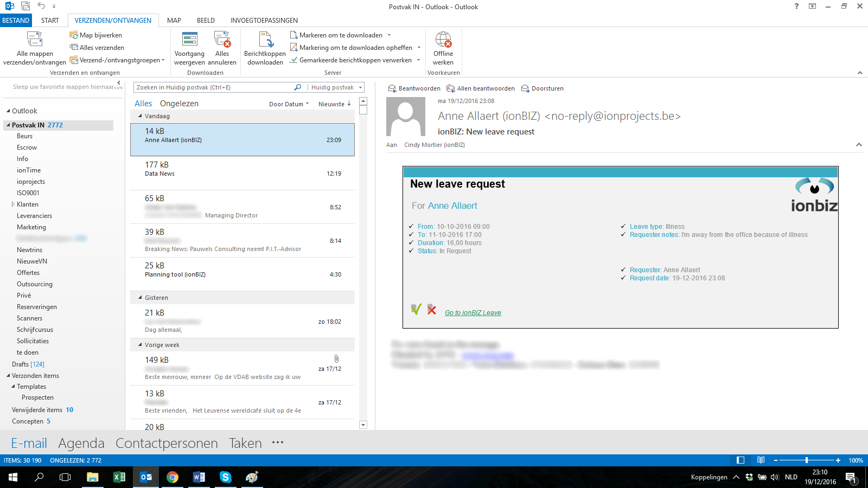This screenshot has height=488, width=868.
Task: Click Alles verzenden icon
Action: (x=74, y=47)
